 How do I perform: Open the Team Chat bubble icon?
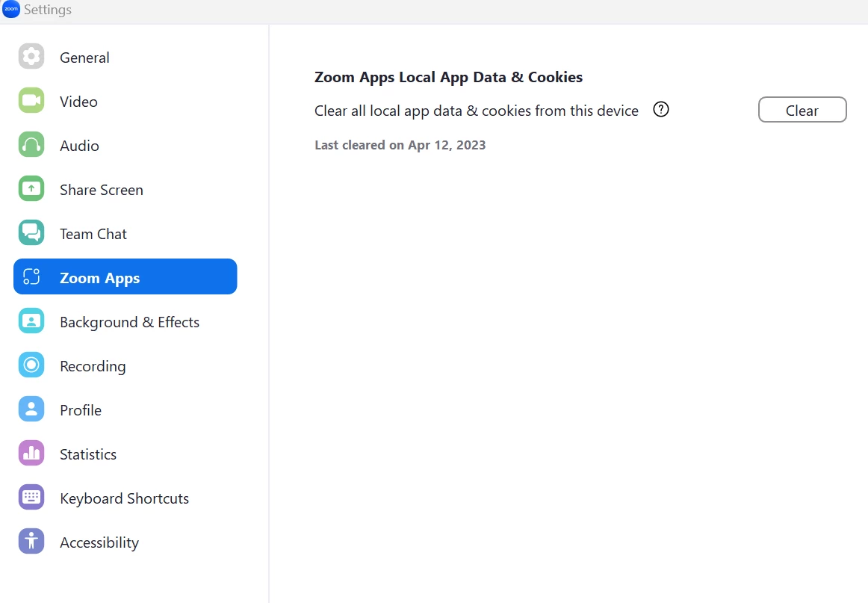pos(31,233)
